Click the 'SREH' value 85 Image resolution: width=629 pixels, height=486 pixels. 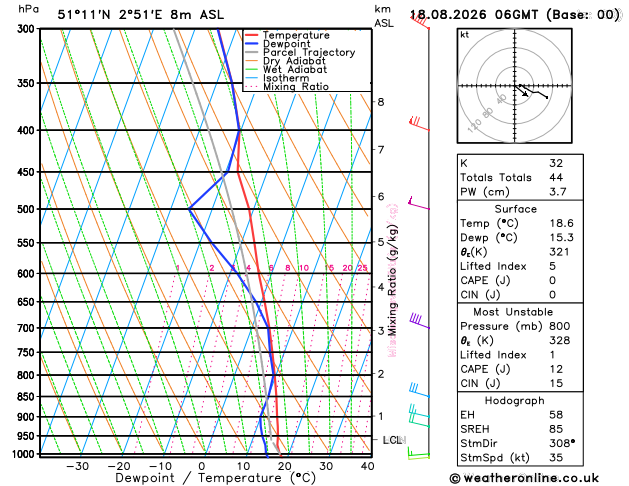coord(556,429)
